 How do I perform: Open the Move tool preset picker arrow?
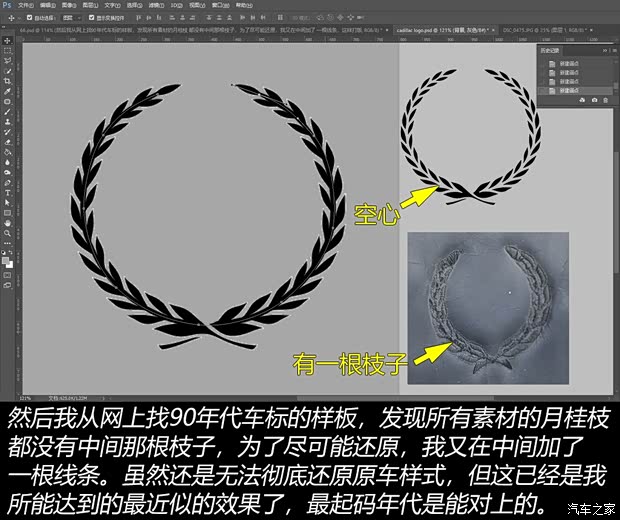click(19, 18)
